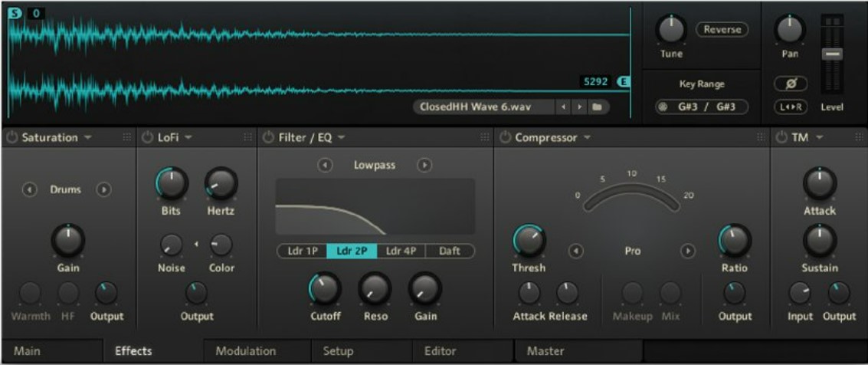The width and height of the screenshot is (868, 365).
Task: Open the Saturation effect type dropdown
Action: point(87,138)
